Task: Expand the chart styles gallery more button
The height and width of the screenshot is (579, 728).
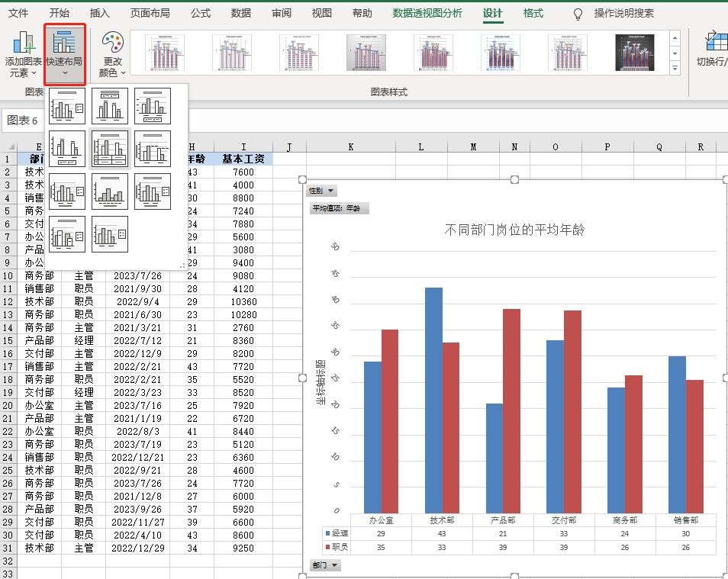Action: pos(675,69)
